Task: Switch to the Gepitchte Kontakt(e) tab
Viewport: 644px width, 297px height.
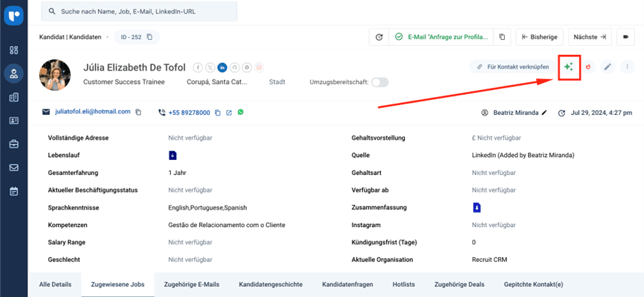Action: click(533, 284)
